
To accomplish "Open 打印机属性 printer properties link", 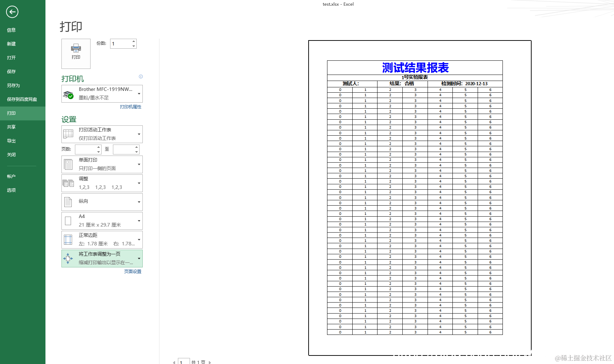I will 130,107.
